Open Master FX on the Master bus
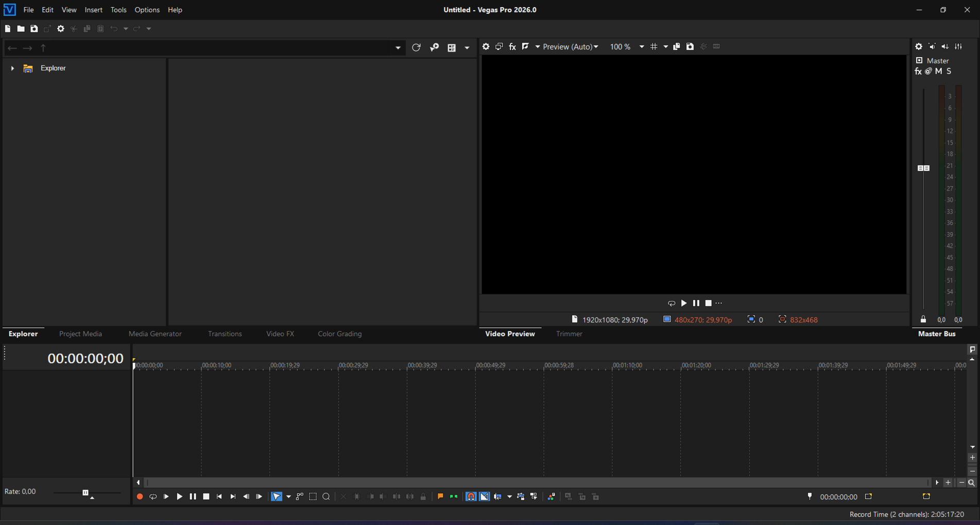The height and width of the screenshot is (525, 980). (x=918, y=72)
